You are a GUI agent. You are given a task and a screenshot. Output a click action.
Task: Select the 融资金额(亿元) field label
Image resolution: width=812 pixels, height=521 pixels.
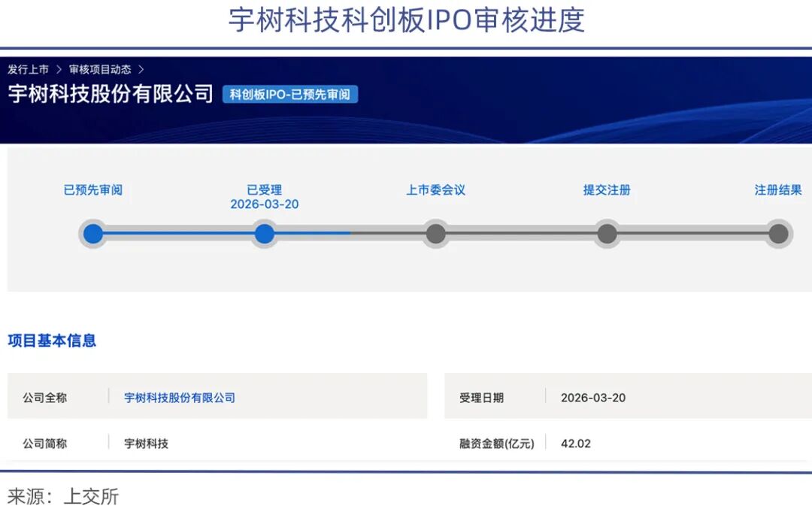(x=497, y=444)
